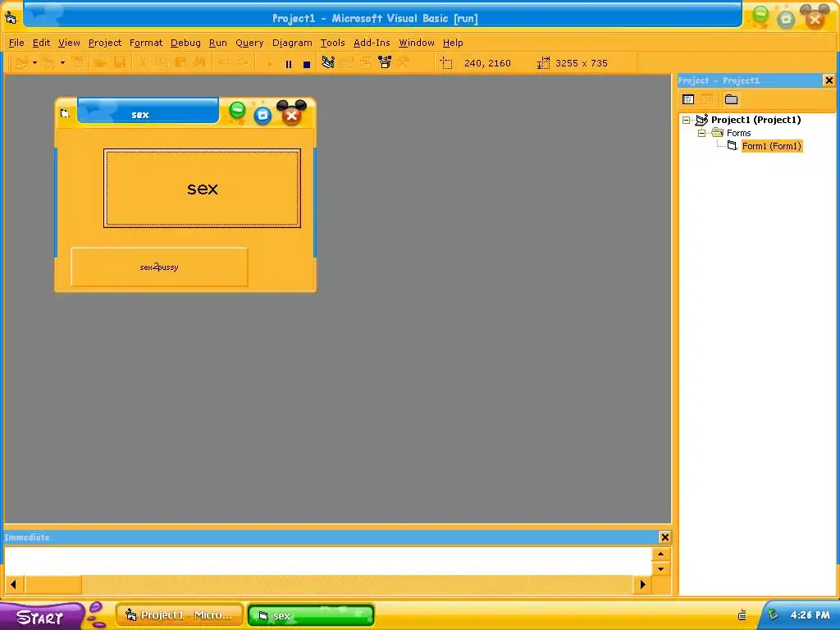Image resolution: width=840 pixels, height=630 pixels.
Task: Click the End (stop) toolbar button
Action: [307, 64]
